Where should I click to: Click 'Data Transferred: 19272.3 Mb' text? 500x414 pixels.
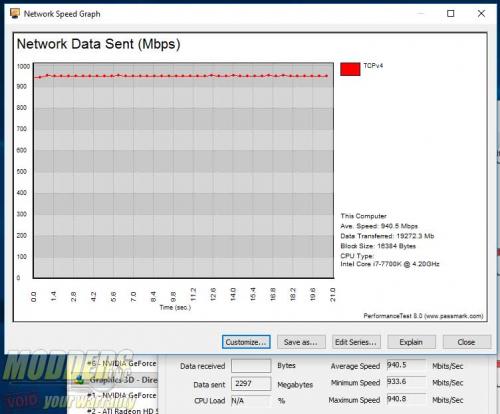click(387, 236)
